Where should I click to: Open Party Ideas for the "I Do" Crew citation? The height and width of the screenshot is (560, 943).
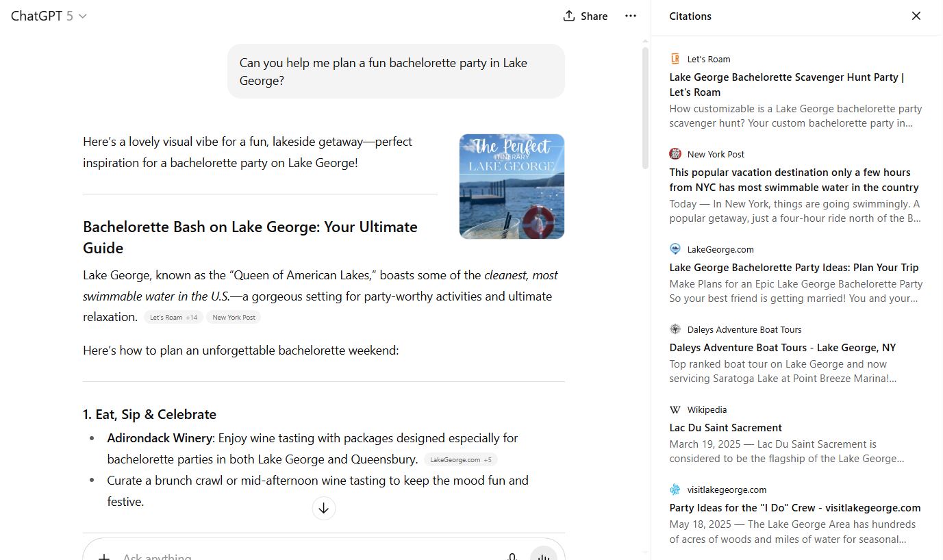[795, 508]
